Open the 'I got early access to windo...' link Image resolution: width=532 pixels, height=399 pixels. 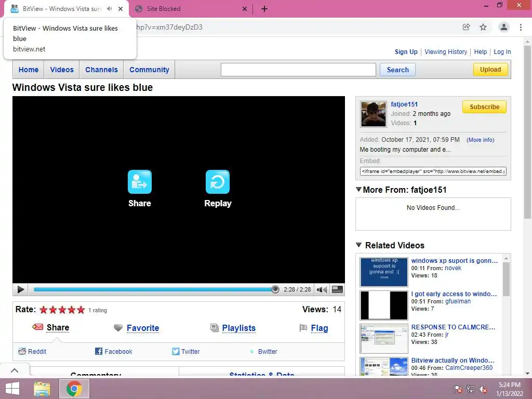[454, 294]
